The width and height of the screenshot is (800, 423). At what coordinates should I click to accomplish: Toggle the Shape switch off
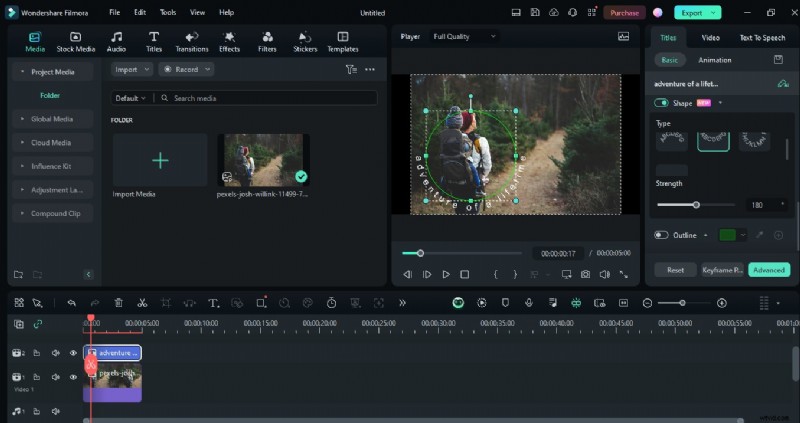(x=661, y=103)
